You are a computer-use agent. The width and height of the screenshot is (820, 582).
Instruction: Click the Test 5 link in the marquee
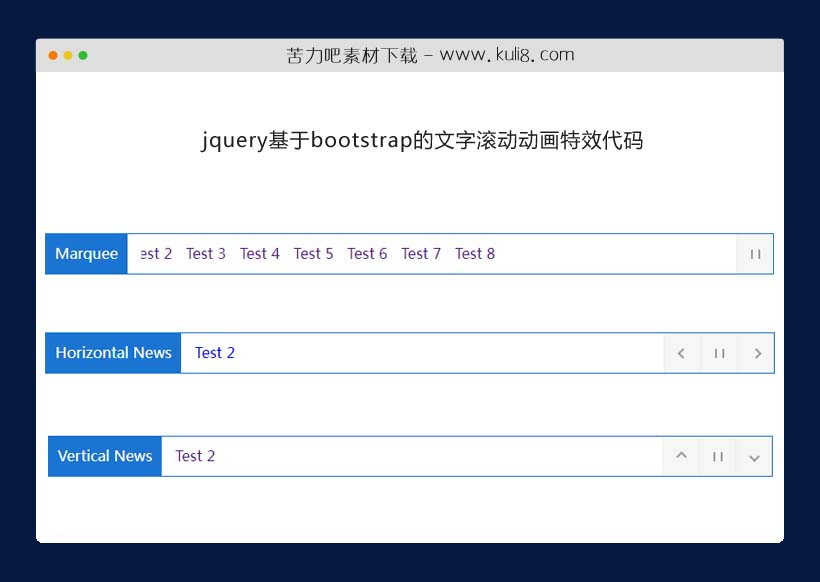point(314,254)
